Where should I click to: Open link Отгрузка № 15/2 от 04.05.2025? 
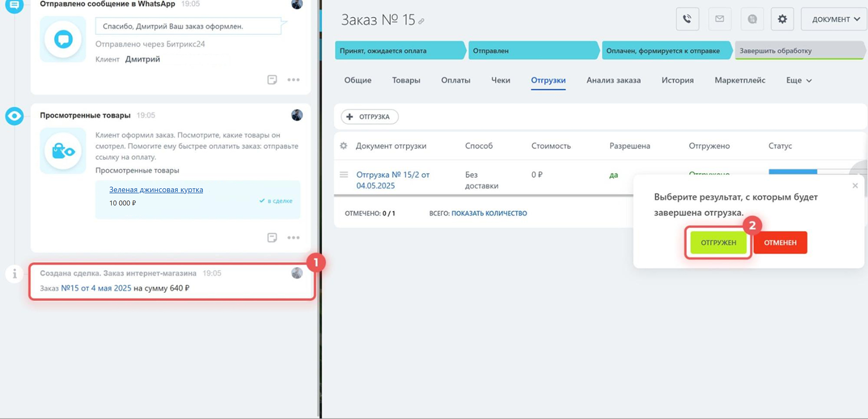point(392,180)
